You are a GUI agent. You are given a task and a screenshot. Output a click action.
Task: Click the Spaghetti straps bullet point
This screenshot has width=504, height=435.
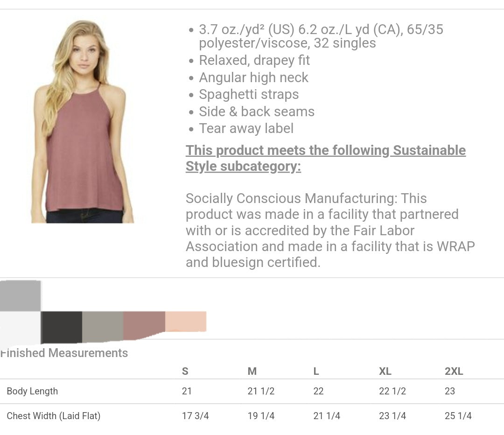tap(249, 94)
